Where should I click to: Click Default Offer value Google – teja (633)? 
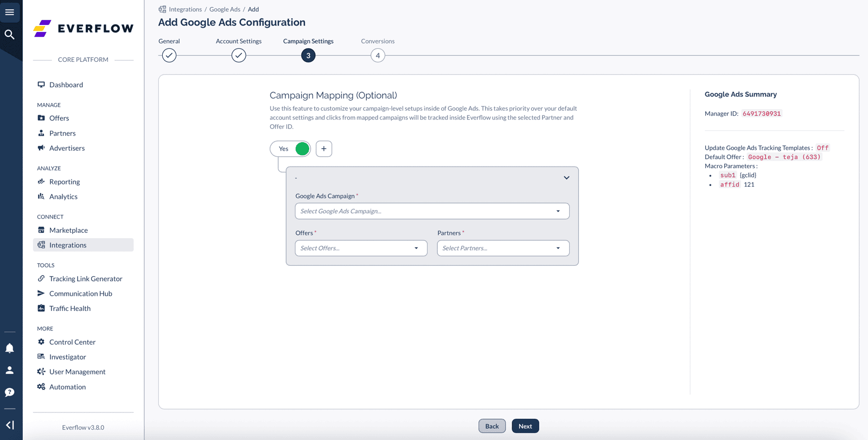point(784,157)
